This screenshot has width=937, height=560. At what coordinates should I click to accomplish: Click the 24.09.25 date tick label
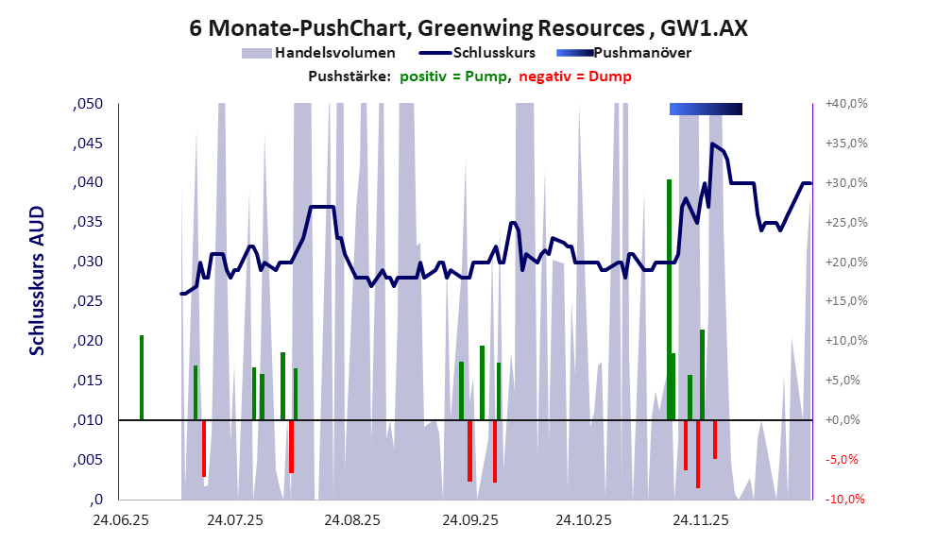pos(468,519)
